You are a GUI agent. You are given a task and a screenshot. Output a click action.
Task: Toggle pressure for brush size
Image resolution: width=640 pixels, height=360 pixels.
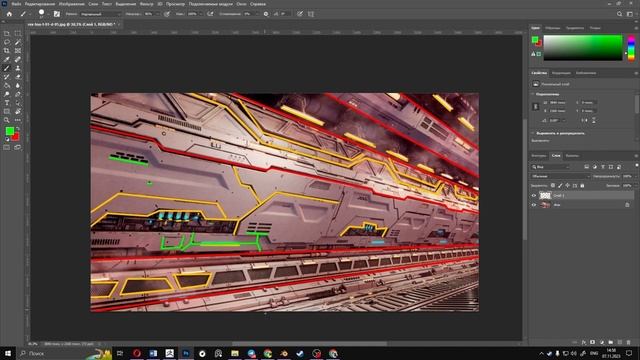pos(300,14)
